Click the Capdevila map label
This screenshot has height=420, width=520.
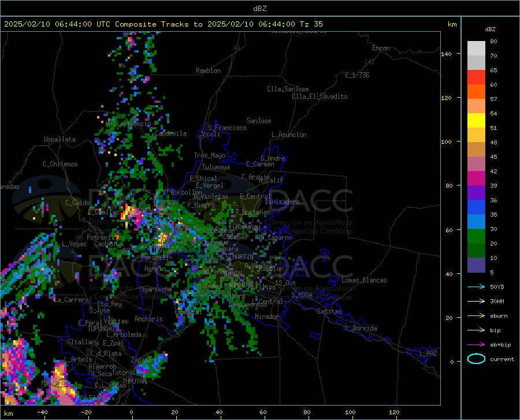coord(170,133)
